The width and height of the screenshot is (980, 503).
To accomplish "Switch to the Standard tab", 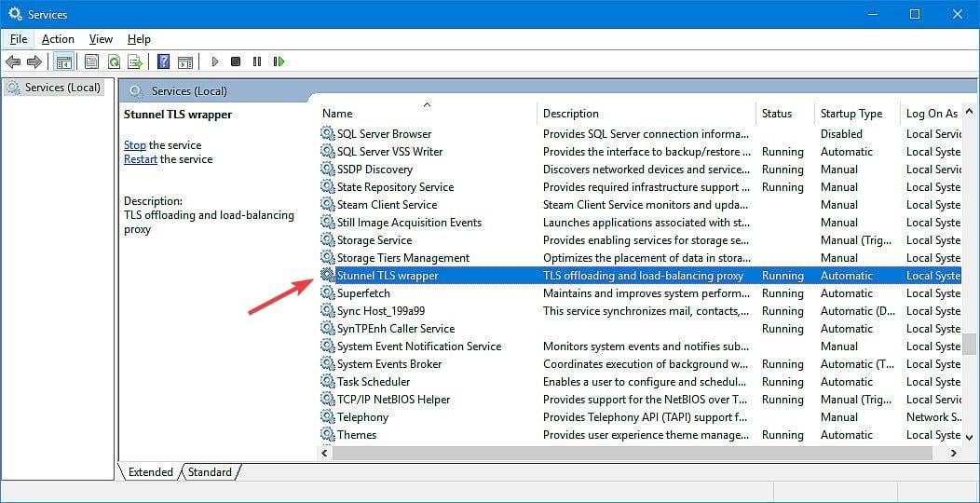I will coord(210,472).
